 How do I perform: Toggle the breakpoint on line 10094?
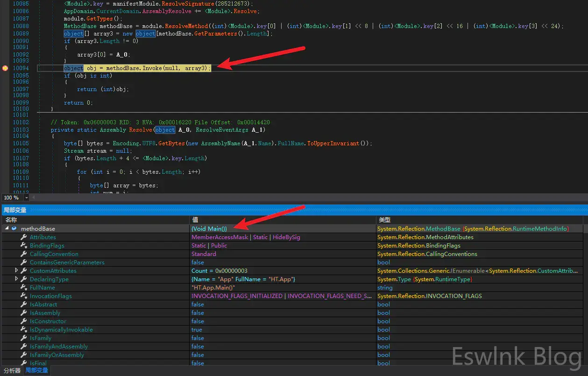coord(5,68)
